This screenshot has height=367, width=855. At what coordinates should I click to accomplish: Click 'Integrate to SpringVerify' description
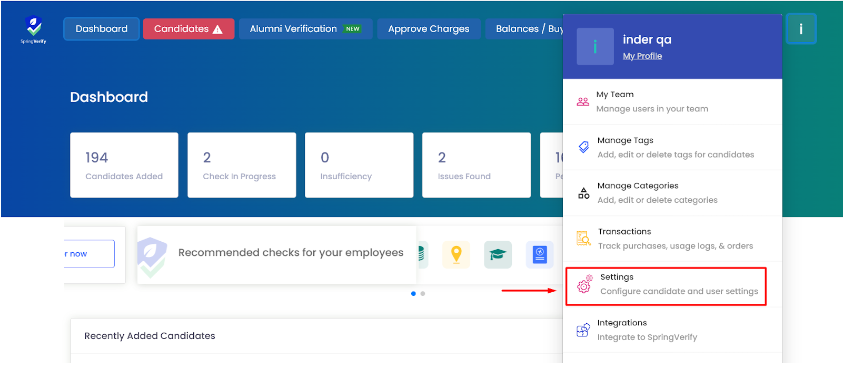pos(647,337)
